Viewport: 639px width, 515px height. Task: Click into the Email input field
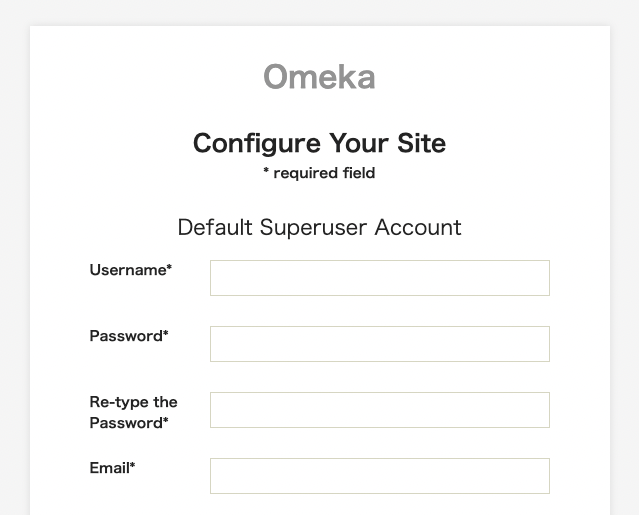(379, 476)
